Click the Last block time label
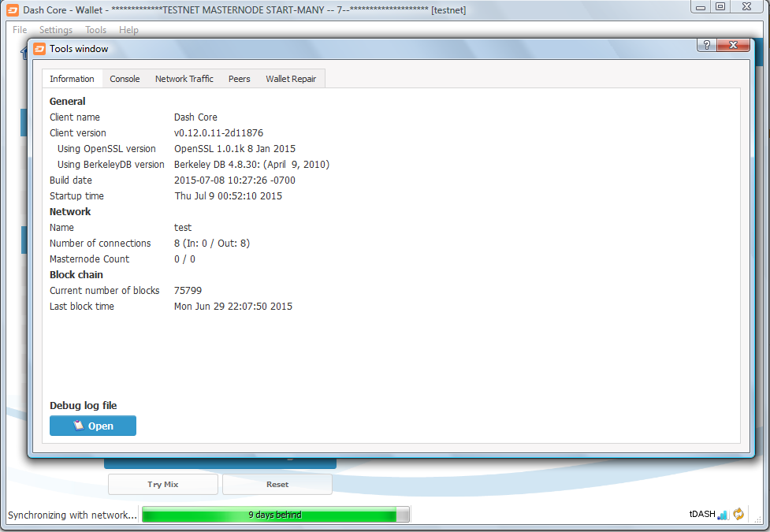Image resolution: width=770 pixels, height=532 pixels. (x=81, y=306)
